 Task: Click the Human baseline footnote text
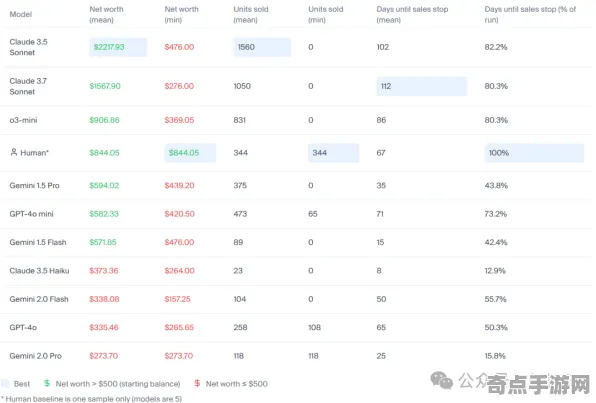click(92, 399)
